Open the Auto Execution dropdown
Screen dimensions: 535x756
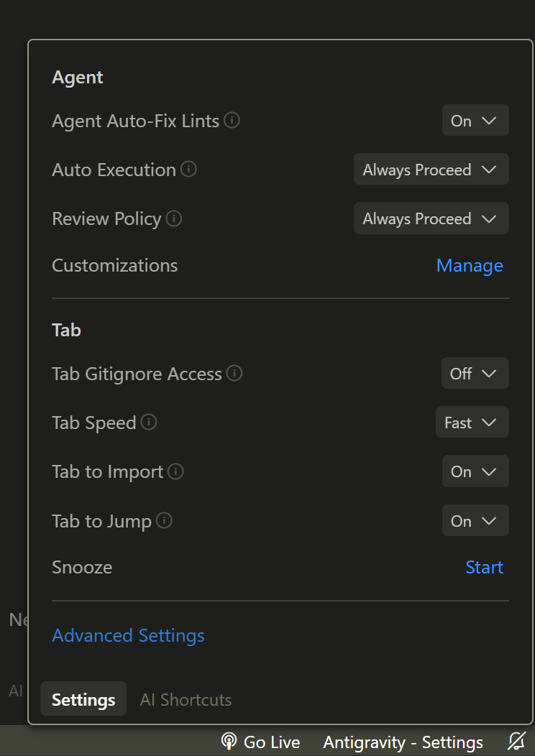[x=431, y=170]
